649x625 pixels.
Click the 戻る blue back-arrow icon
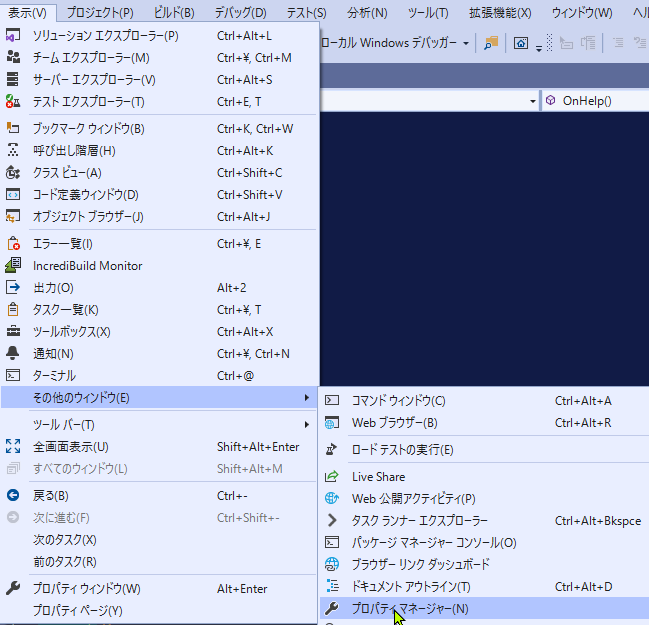click(x=13, y=495)
